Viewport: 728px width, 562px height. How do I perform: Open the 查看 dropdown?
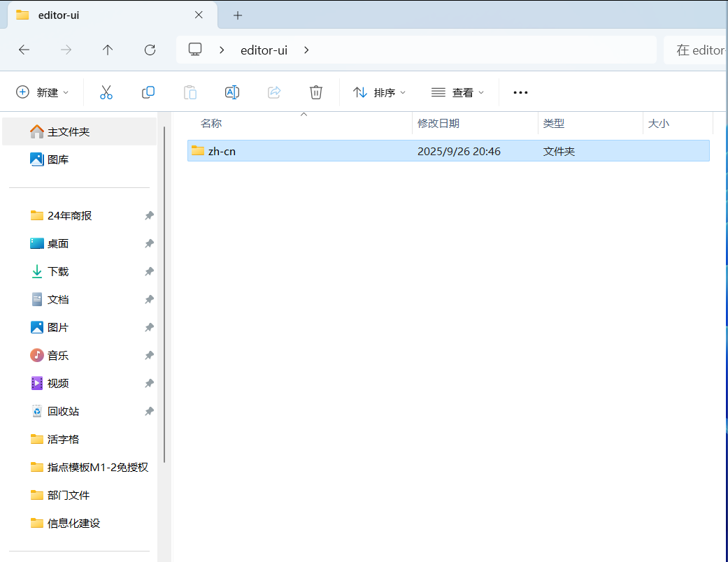coord(458,92)
